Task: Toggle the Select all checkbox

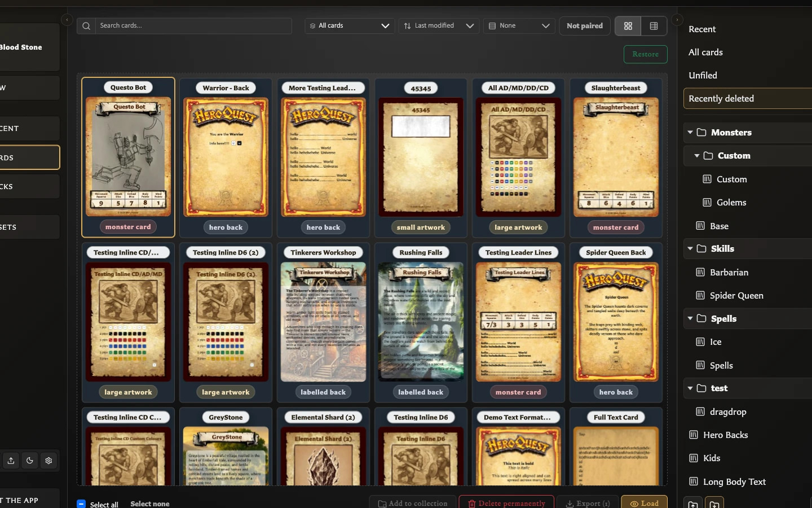Action: pyautogui.click(x=81, y=504)
